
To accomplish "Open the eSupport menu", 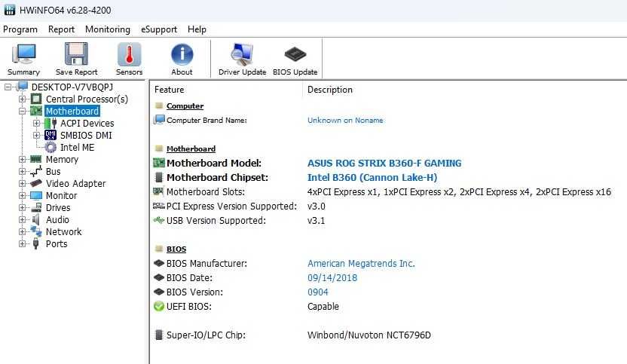I will (x=159, y=29).
